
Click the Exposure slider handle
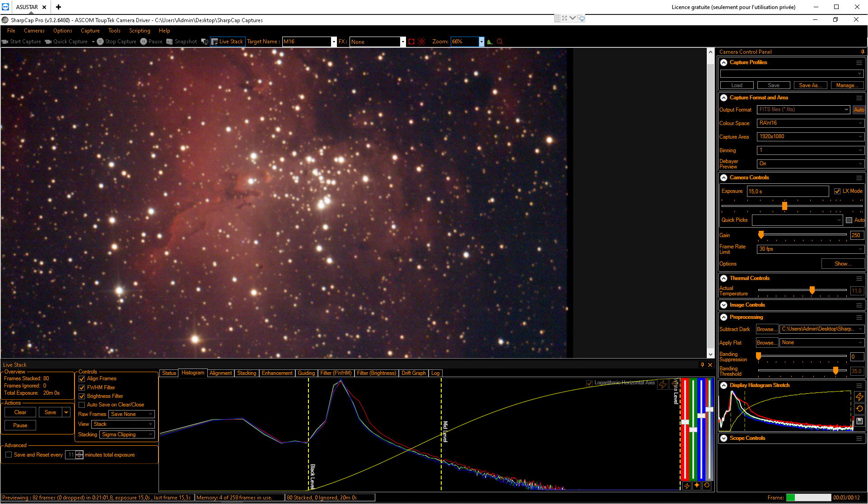[784, 206]
